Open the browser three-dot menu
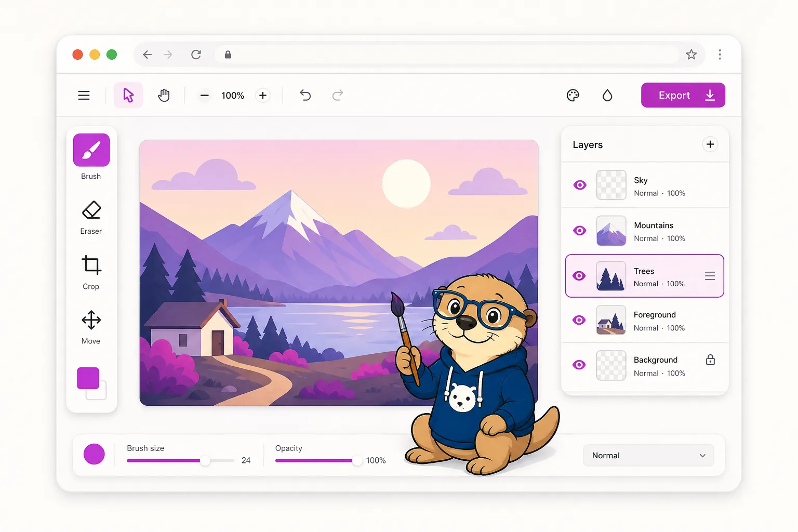798x532 pixels. point(720,55)
